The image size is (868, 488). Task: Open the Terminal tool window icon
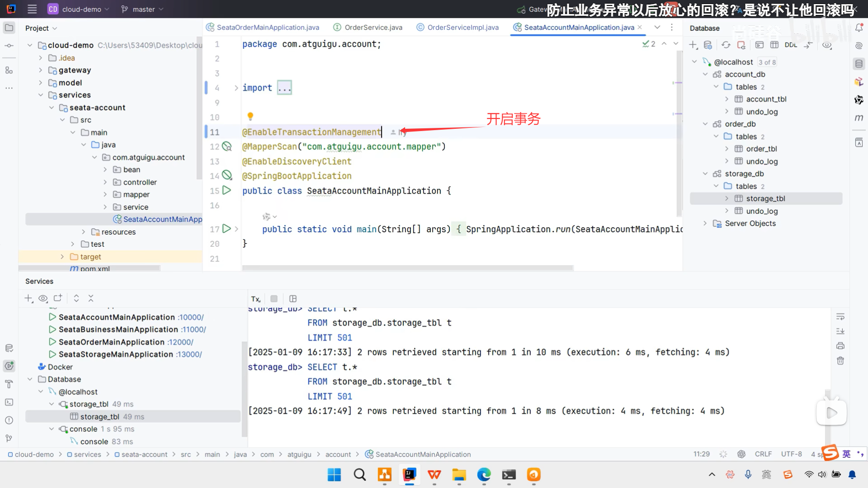9,402
